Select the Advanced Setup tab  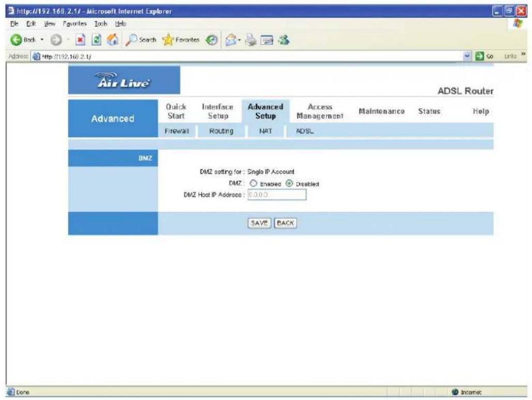point(265,111)
